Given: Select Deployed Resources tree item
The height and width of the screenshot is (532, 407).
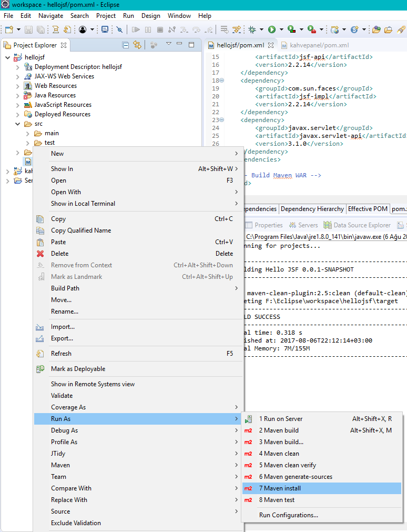Looking at the screenshot, I should [x=63, y=114].
